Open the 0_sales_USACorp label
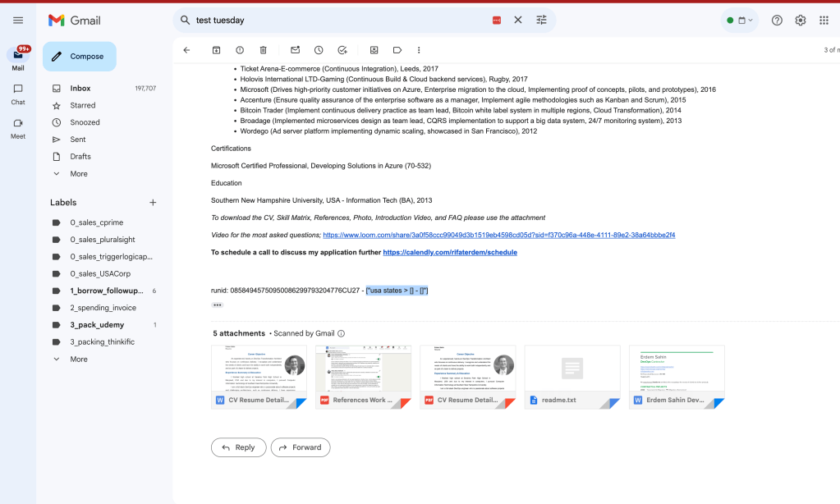The height and width of the screenshot is (504, 840). (103, 273)
